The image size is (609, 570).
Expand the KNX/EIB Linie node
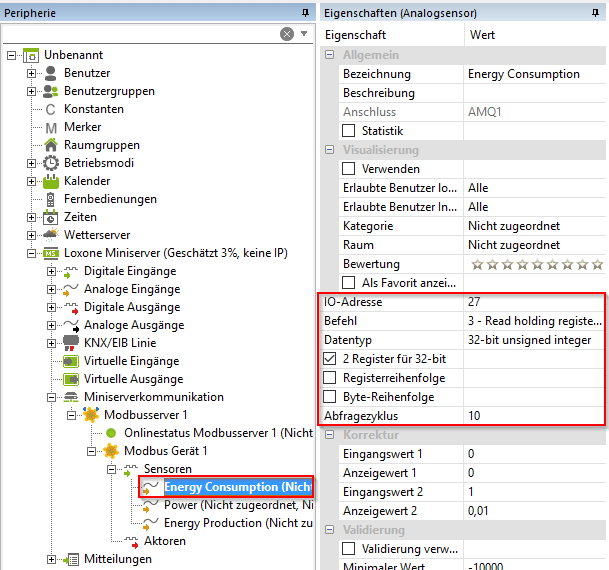tap(51, 344)
